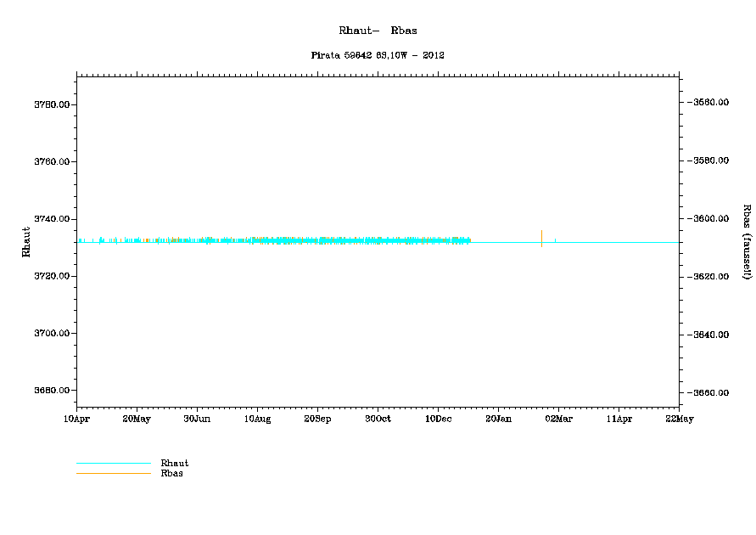Click the 20Jan x-axis date label
Viewport: 756px width, 535px height.
498,419
